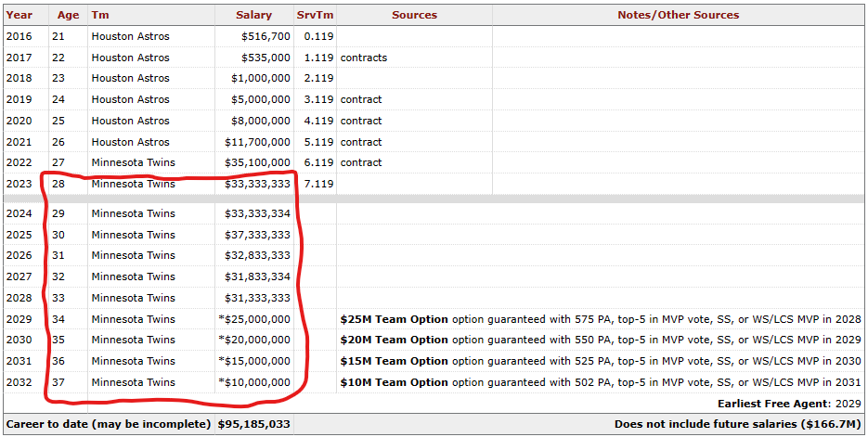Open Minnesota Twins link in 2022 row

[x=133, y=162]
